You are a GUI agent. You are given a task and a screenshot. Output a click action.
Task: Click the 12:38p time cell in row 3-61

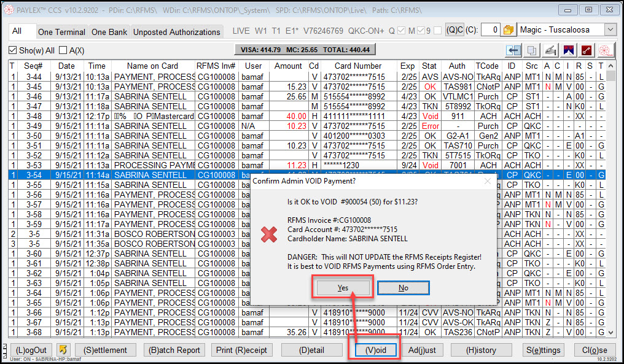point(98,263)
